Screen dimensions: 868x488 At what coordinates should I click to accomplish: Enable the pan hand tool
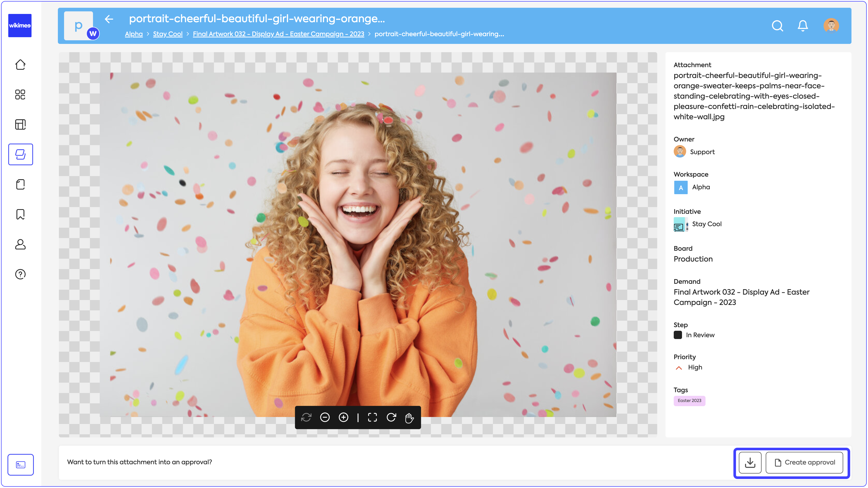(x=409, y=418)
